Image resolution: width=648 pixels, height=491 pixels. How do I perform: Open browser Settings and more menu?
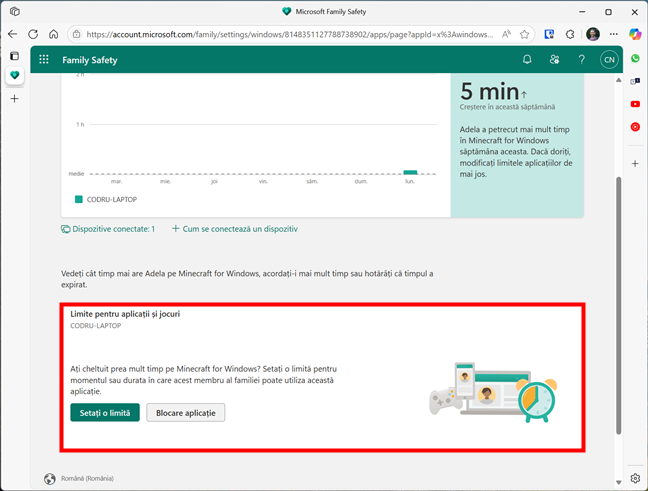(614, 34)
